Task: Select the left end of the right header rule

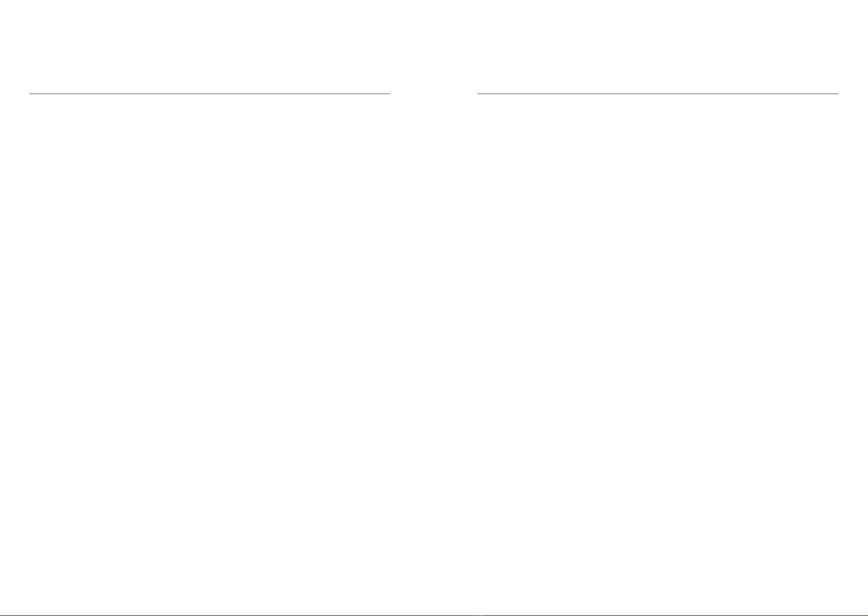Action: click(479, 94)
